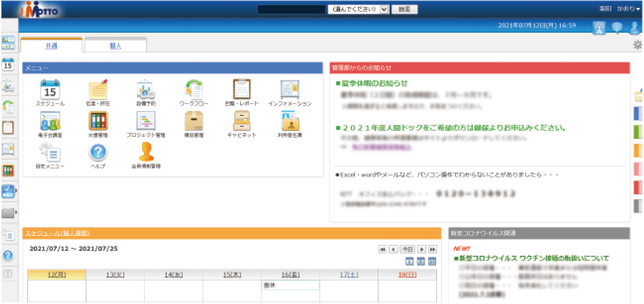Open the 18(日) date header link

click(408, 275)
